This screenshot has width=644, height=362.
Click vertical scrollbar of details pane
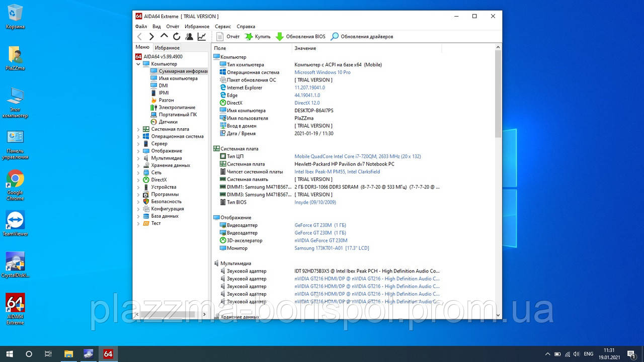[x=498, y=94]
